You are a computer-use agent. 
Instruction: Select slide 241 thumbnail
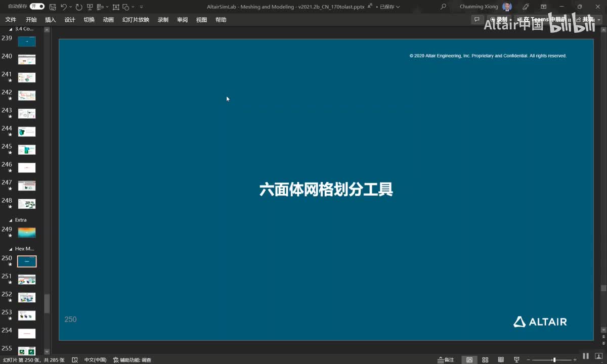[x=27, y=78]
